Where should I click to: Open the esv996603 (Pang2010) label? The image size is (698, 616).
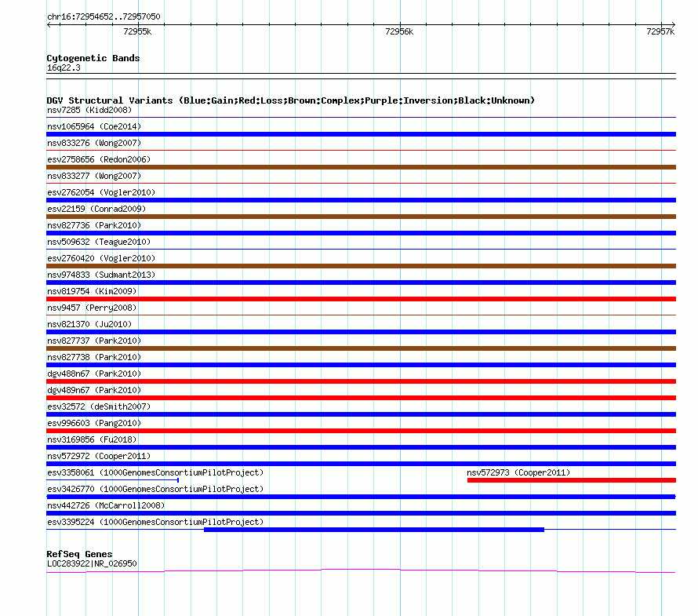pos(94,423)
